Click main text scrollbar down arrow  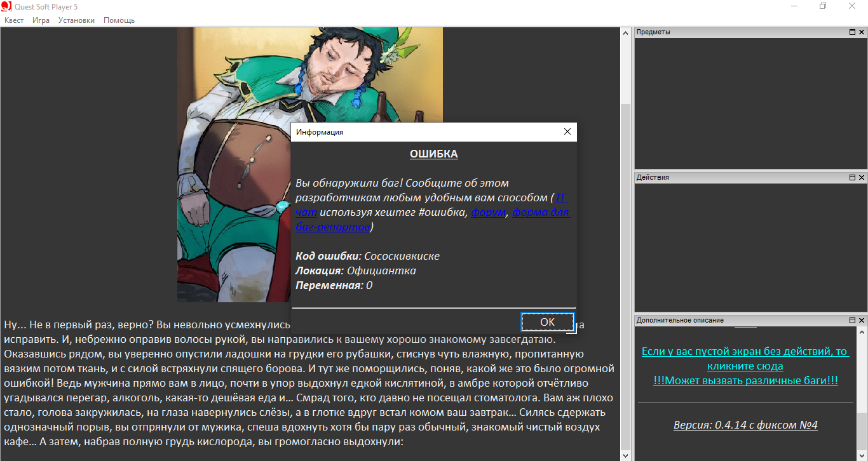tap(625, 455)
